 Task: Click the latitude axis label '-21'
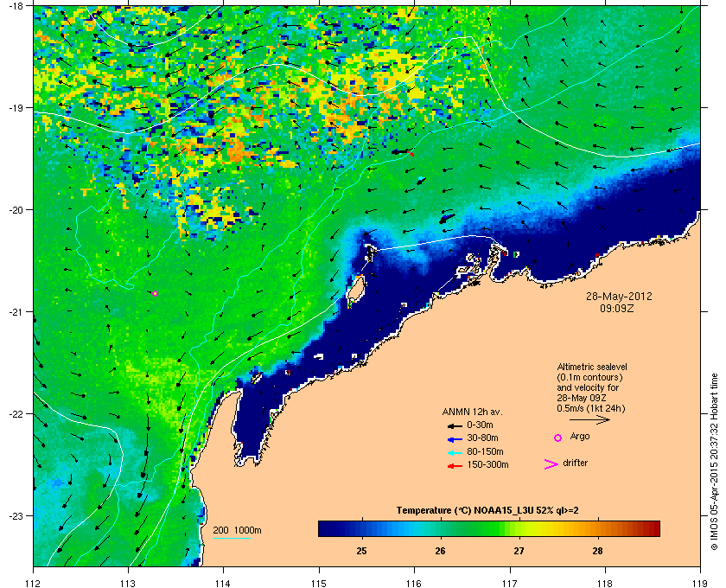click(x=16, y=312)
